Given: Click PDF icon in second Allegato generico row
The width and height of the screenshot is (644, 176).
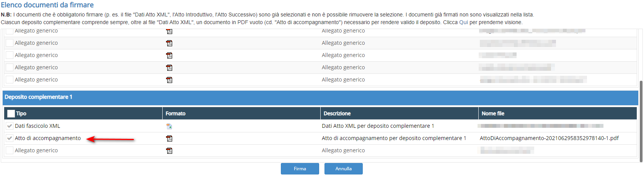Looking at the screenshot, I should point(169,43).
